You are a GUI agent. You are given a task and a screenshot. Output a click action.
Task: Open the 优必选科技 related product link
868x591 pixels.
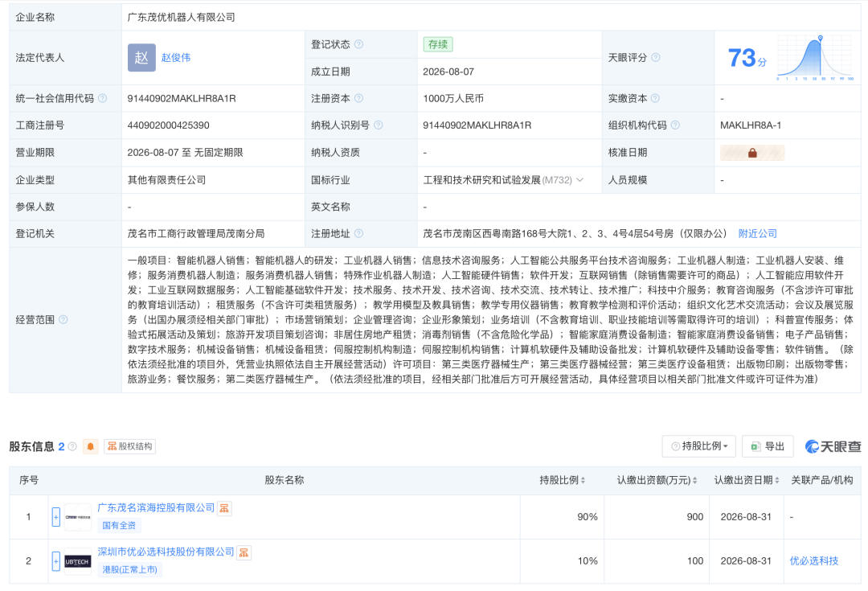coord(814,561)
